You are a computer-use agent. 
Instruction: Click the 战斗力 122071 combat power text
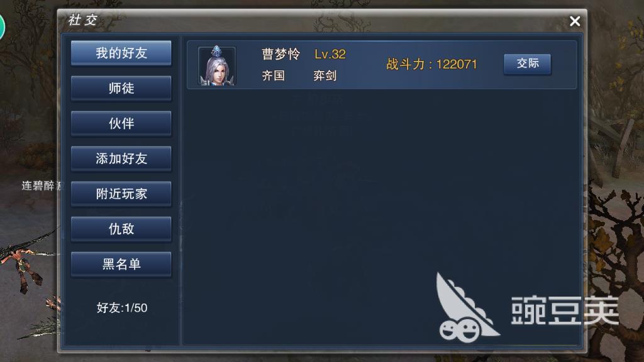tap(431, 65)
